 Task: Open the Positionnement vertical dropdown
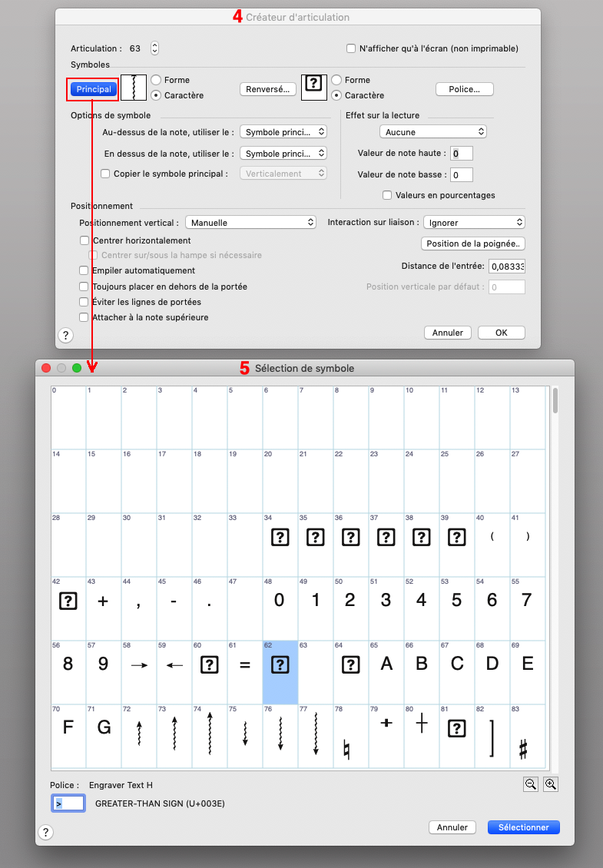point(251,222)
